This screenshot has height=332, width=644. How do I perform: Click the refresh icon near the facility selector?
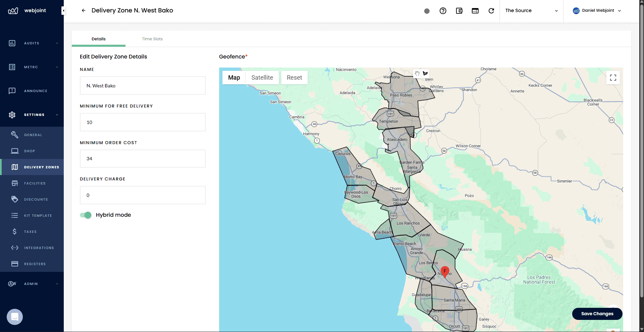[491, 10]
